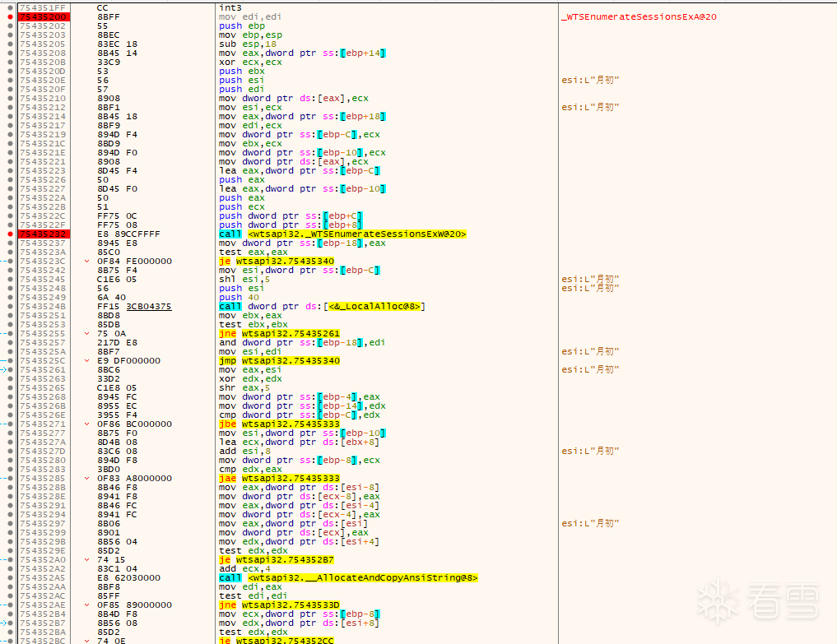Set breakpoint using dot beside 7543524B
Viewport: 837px width, 644px height.
point(10,307)
